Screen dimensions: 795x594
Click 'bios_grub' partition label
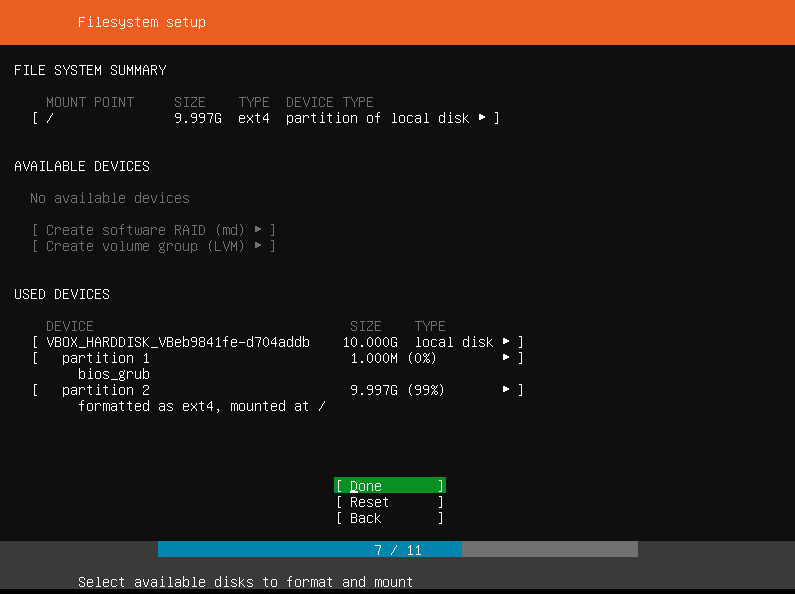coord(114,375)
